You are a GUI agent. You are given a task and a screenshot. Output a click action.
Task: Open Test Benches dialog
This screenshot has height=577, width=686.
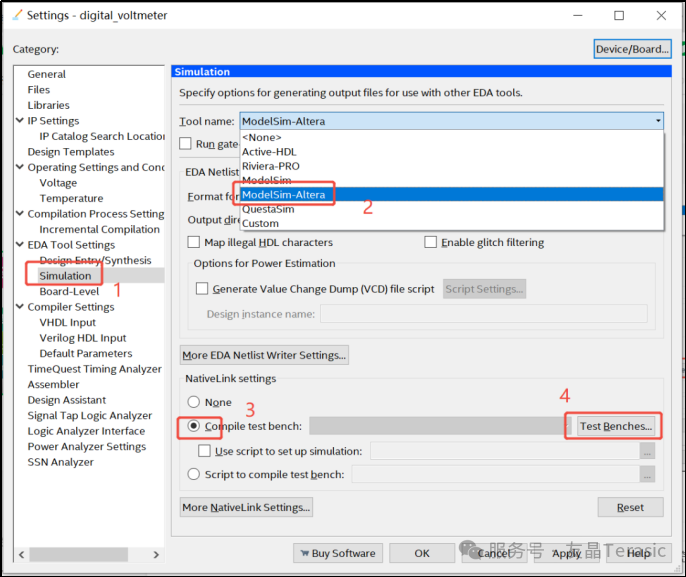click(616, 426)
